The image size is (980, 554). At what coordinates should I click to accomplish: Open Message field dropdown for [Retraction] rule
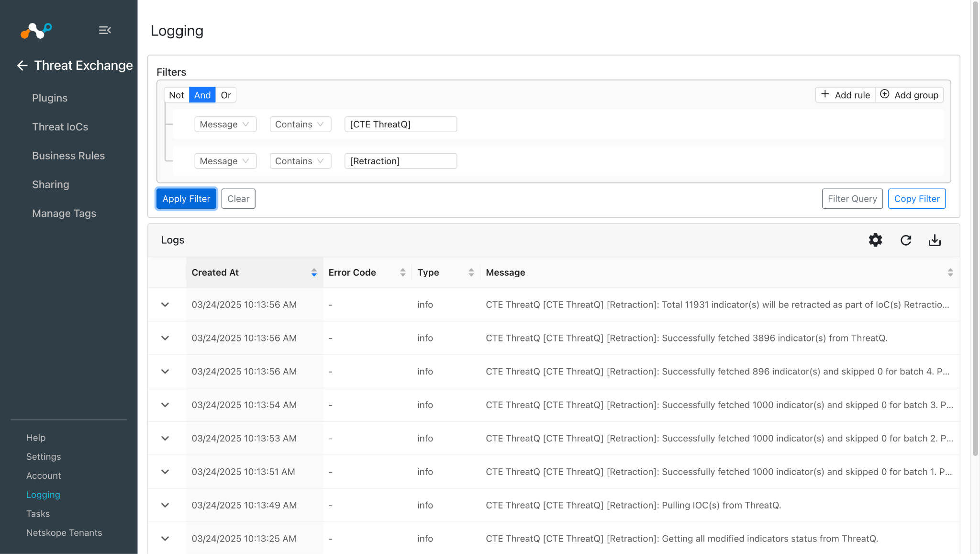pos(225,161)
